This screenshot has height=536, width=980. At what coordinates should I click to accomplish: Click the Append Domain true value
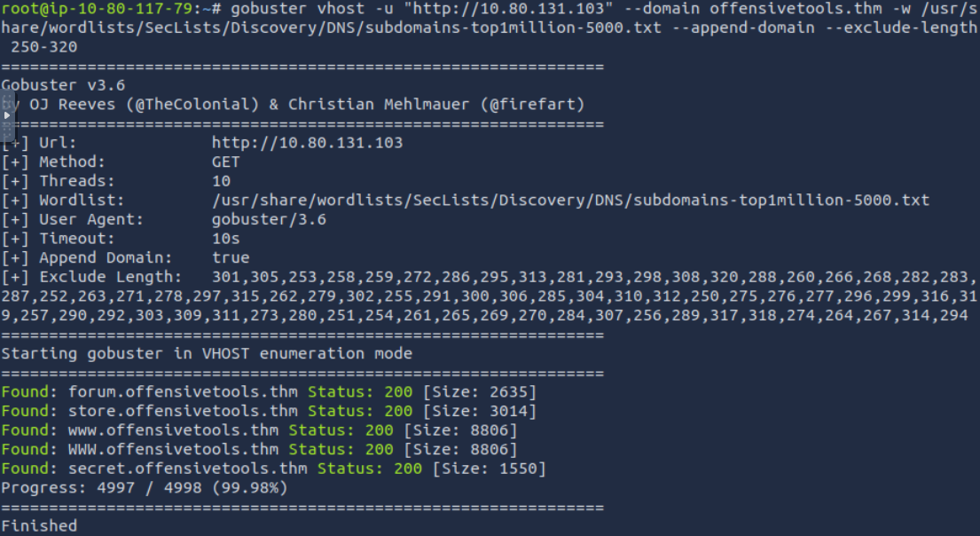point(231,258)
